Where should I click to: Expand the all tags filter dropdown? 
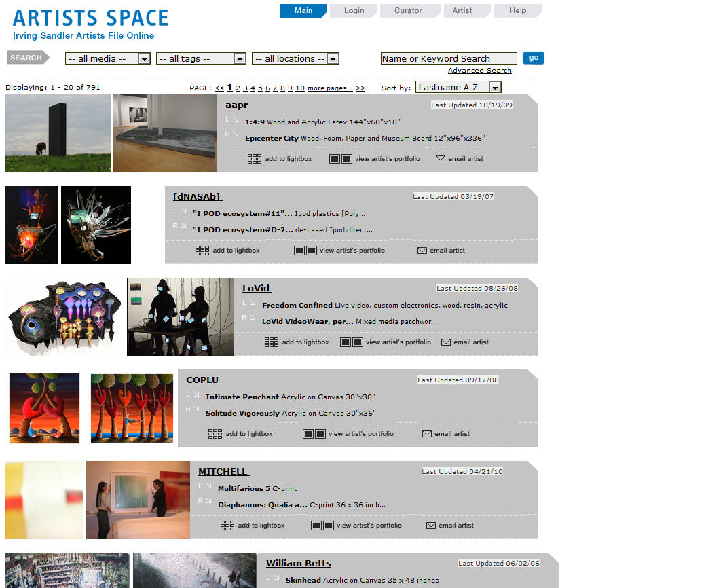[x=200, y=59]
